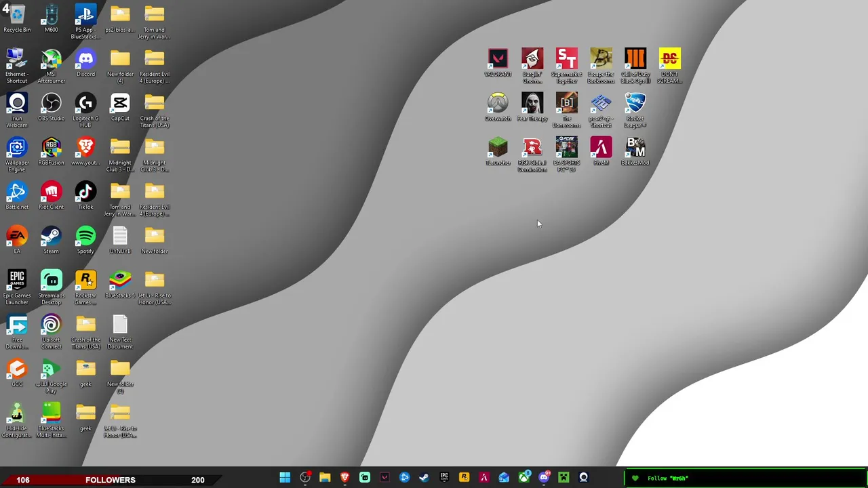The height and width of the screenshot is (488, 868).
Task: Select the GCC desktop shortcut
Action: 17,373
